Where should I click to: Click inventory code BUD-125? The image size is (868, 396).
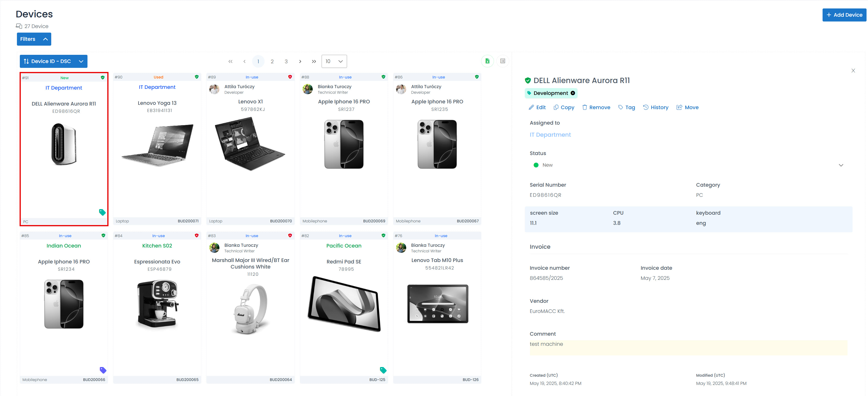(377, 380)
